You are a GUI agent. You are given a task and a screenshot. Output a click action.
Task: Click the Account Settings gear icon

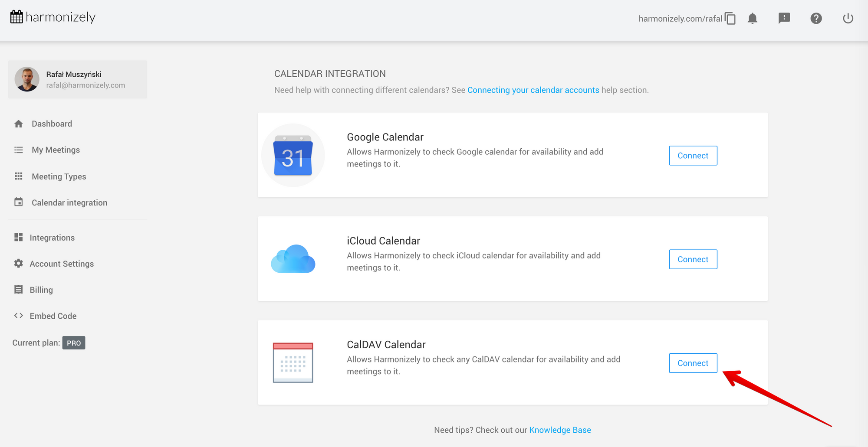click(x=18, y=263)
